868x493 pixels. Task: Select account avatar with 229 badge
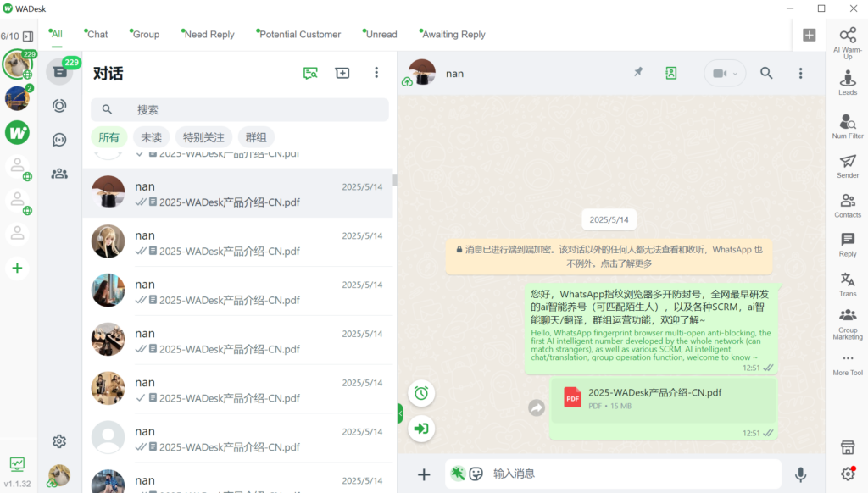click(x=17, y=64)
